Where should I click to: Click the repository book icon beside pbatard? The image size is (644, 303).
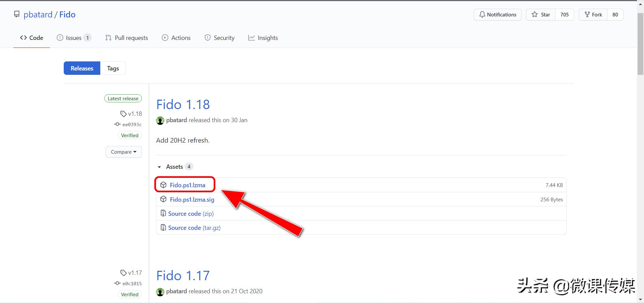point(17,14)
